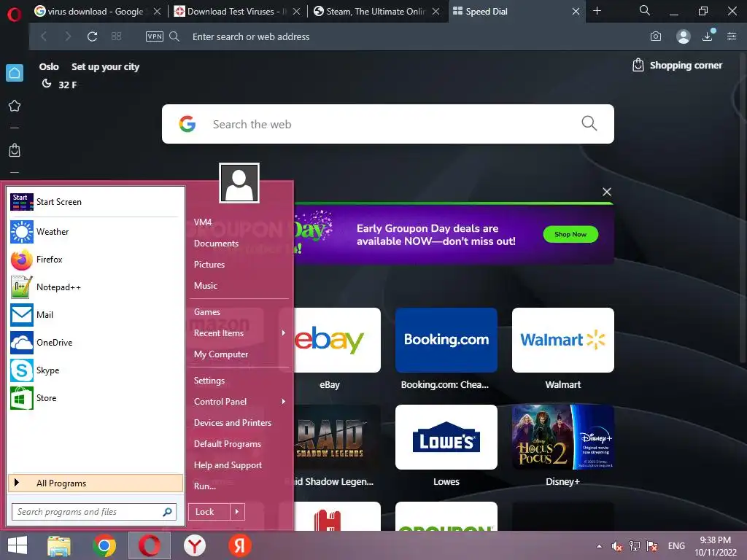
Task: Open OneDrive from start menu
Action: pyautogui.click(x=96, y=343)
